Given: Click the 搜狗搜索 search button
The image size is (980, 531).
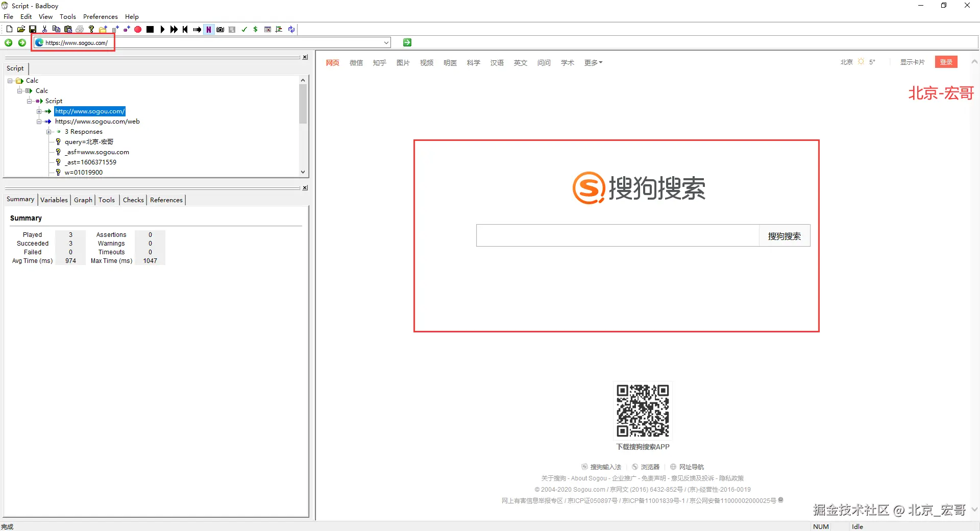Looking at the screenshot, I should click(x=785, y=236).
